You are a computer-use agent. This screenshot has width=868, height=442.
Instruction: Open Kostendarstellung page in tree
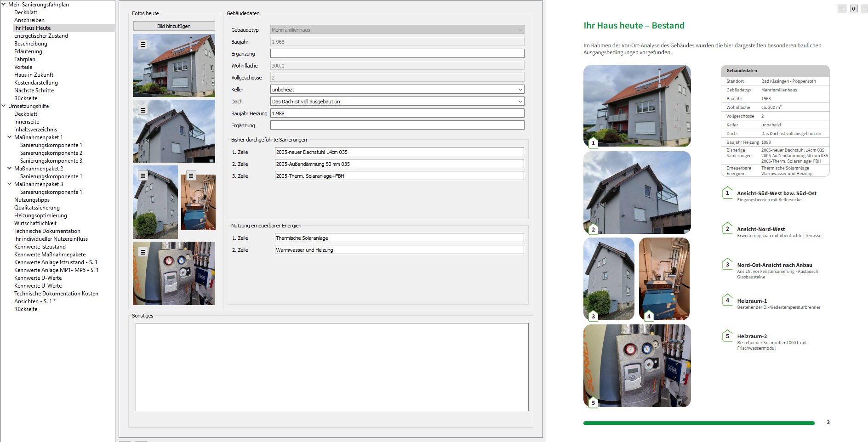coord(36,83)
